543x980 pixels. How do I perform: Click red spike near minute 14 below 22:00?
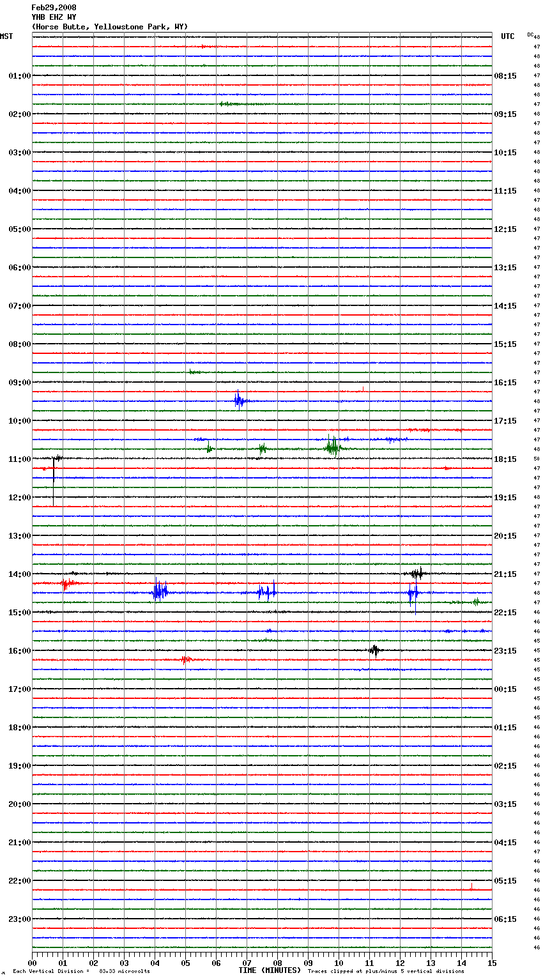[x=471, y=887]
